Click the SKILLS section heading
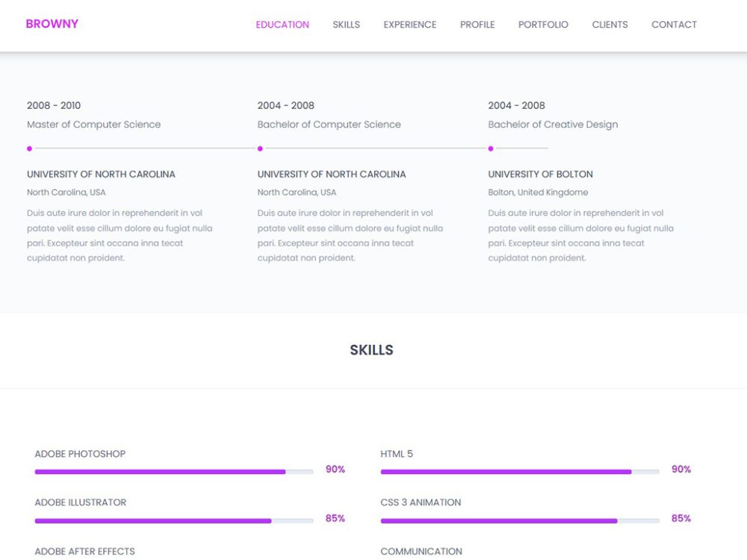This screenshot has height=560, width=747. point(373,349)
